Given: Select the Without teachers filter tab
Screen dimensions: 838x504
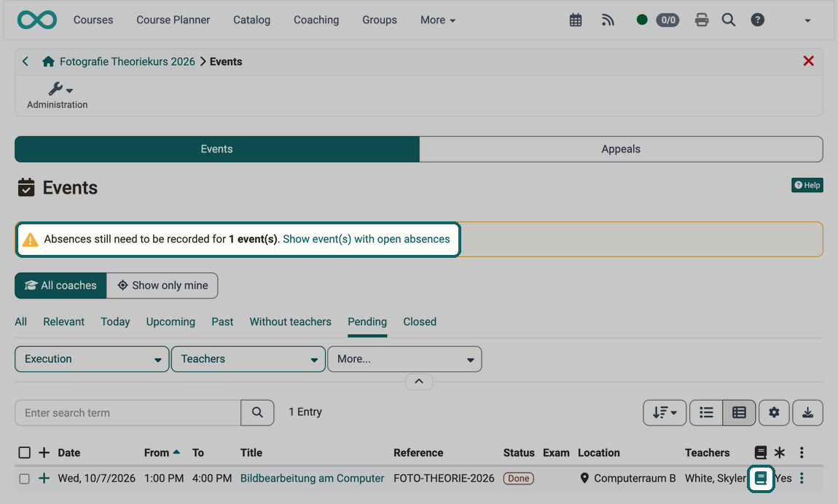Looking at the screenshot, I should [x=290, y=322].
